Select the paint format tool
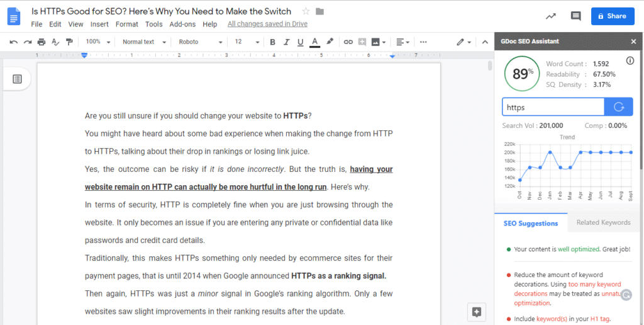Viewport: 644px width, 325px height. tap(69, 42)
